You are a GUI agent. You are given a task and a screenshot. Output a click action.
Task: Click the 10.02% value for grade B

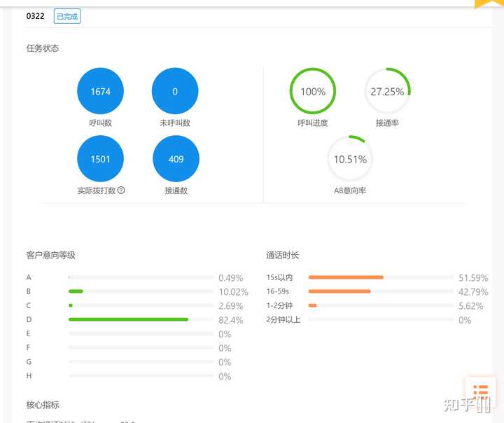pos(233,292)
